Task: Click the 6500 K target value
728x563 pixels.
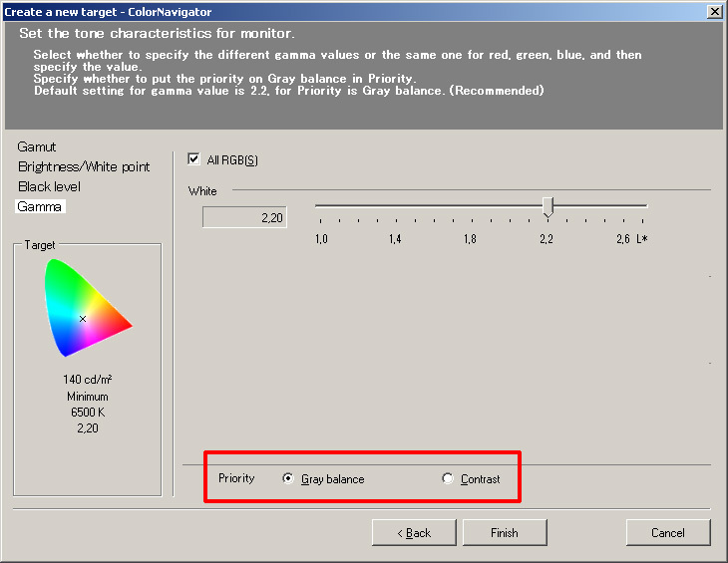Action: coord(88,412)
